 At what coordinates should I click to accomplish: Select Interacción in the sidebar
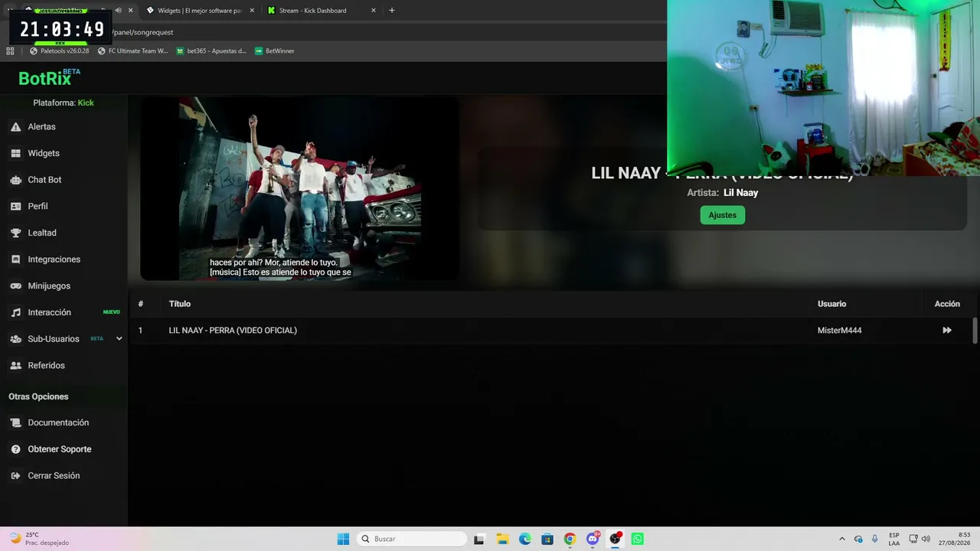coord(49,312)
